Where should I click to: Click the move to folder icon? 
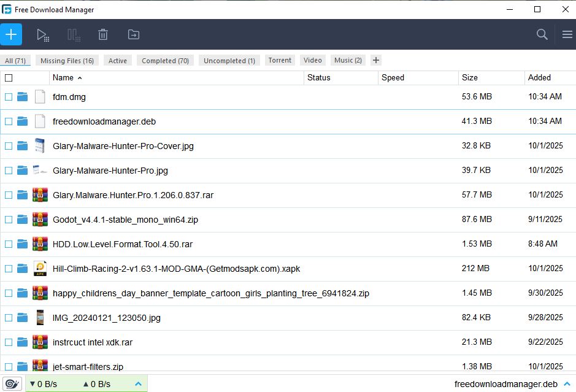click(133, 35)
